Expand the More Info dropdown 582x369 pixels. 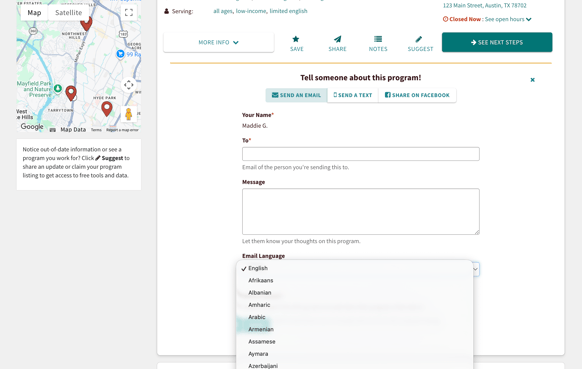(x=219, y=42)
